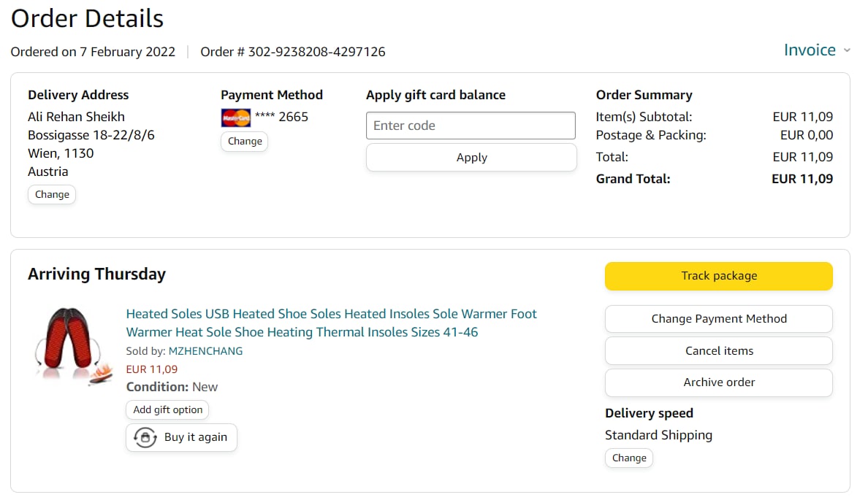
Task: Apply the gift card balance
Action: coord(471,158)
